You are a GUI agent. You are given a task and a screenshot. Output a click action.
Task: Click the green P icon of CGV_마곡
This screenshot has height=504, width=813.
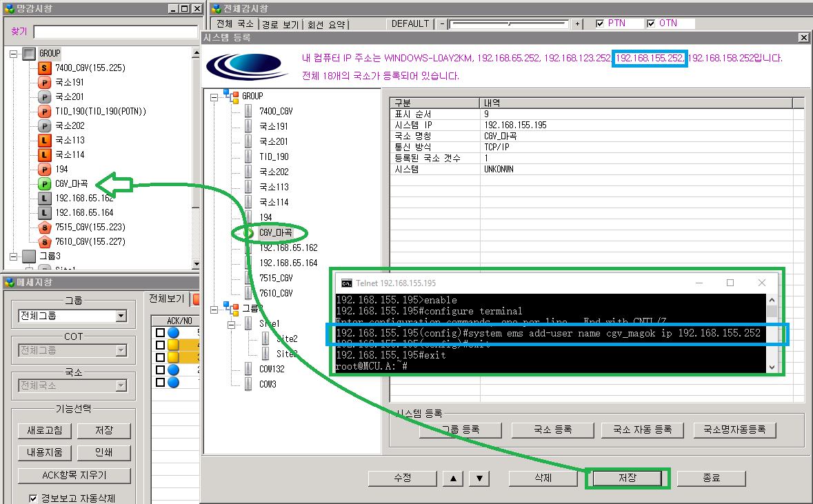[45, 184]
